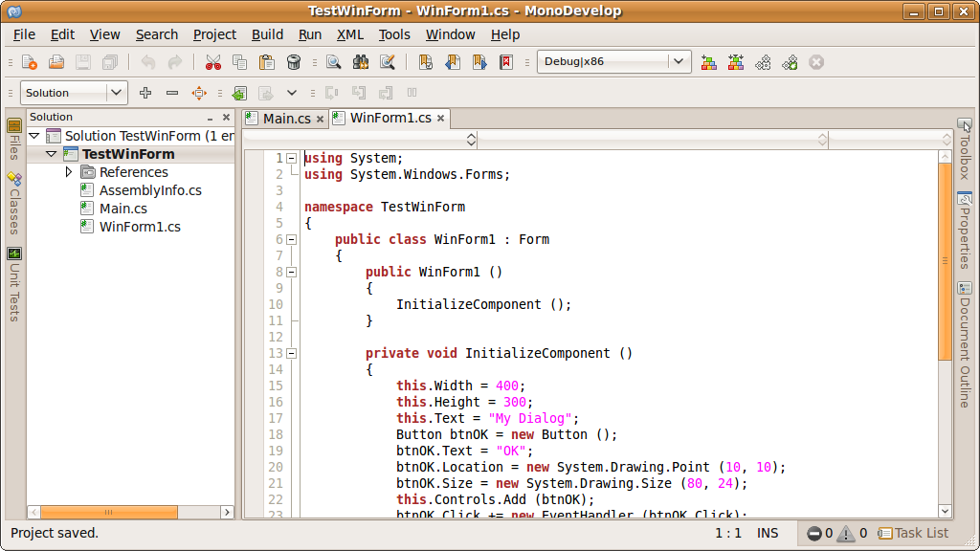980x551 pixels.
Task: Click the Replace pencil-magnifier icon
Action: tap(388, 62)
